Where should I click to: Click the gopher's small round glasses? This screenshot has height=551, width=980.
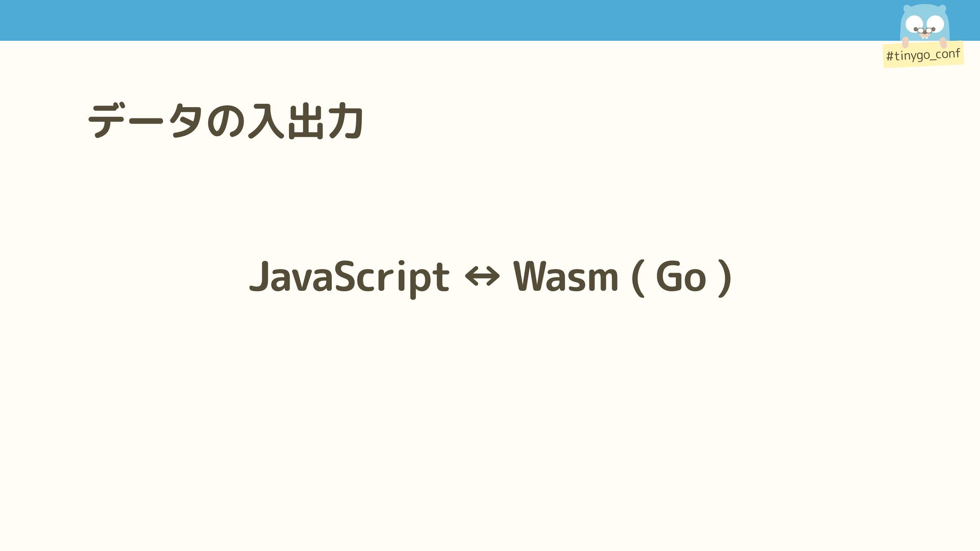coord(924,30)
